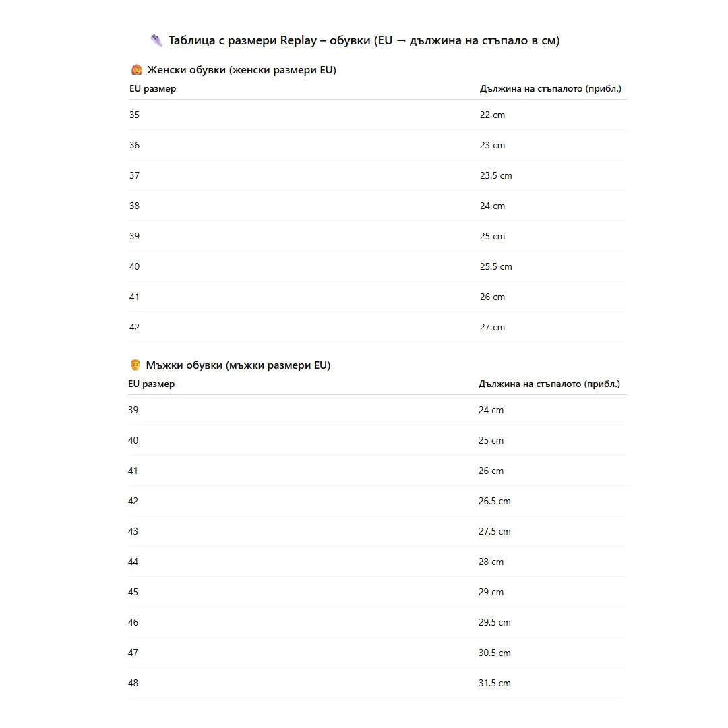728x728 pixels.
Task: Click the 23.5 cm value for women's 37
Action: pos(495,175)
